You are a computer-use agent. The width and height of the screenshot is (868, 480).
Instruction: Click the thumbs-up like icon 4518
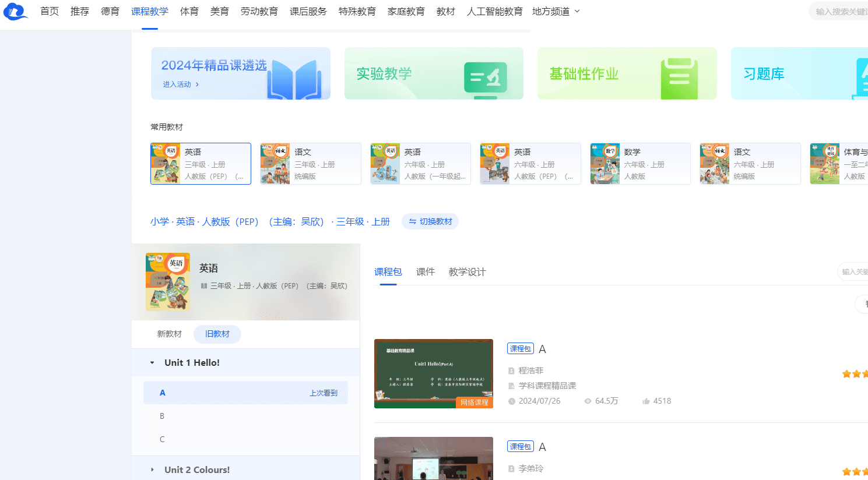pos(646,401)
